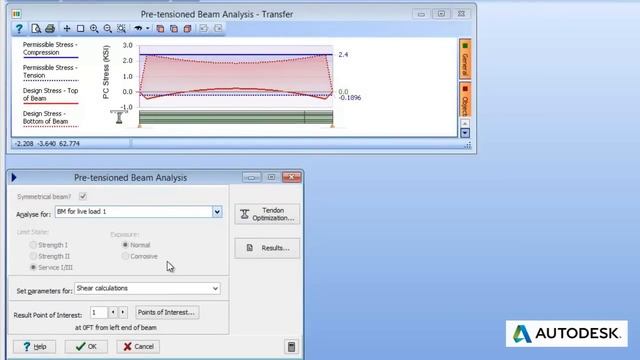This screenshot has width=640, height=360.
Task: Click the green beam elevation diagram
Action: [236, 117]
